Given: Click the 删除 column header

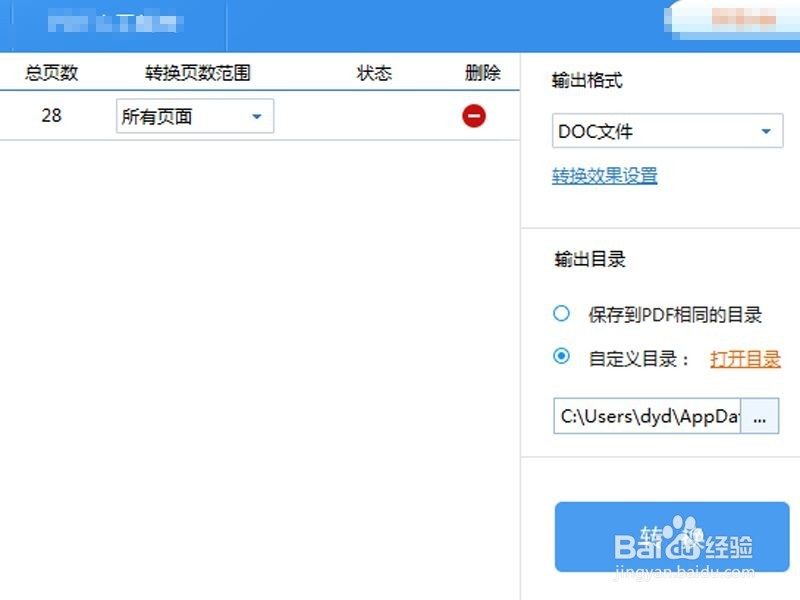Looking at the screenshot, I should click(x=483, y=72).
